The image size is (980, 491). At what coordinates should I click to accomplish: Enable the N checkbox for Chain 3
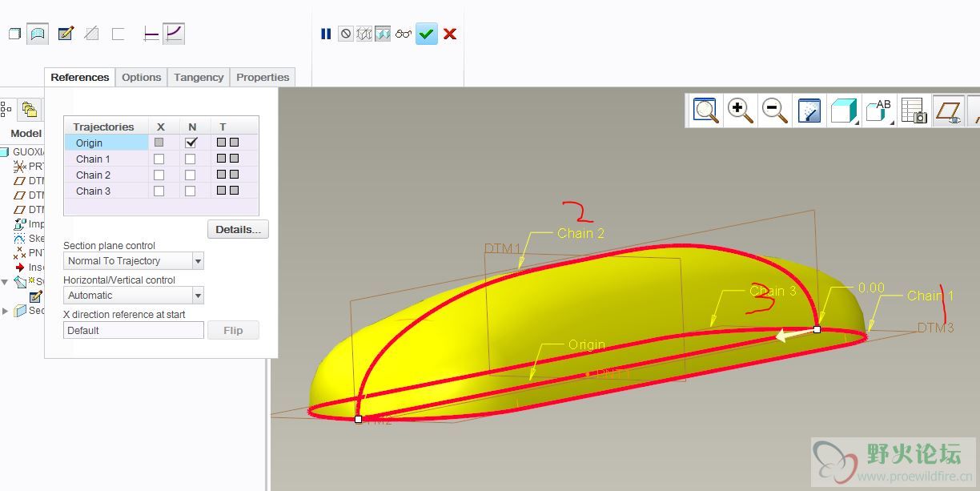pyautogui.click(x=190, y=191)
